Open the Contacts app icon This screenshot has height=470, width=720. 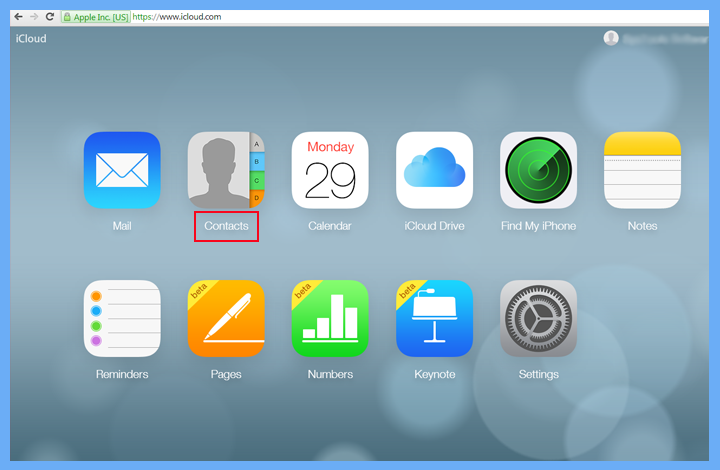(226, 170)
